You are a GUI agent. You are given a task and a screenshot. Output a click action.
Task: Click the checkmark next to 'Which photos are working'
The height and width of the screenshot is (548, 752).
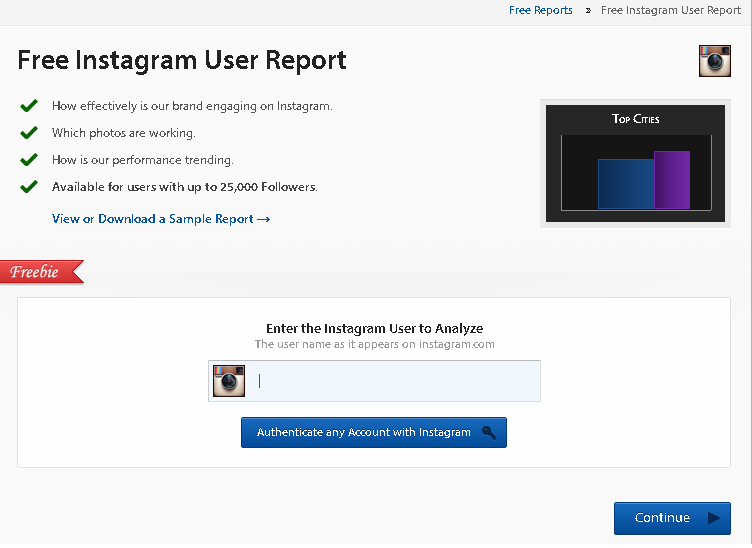click(29, 132)
